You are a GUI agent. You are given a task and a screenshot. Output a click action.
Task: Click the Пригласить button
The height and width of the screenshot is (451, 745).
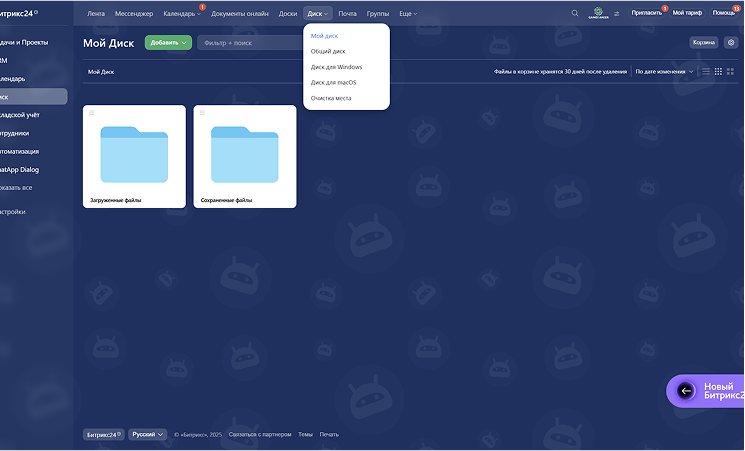pyautogui.click(x=647, y=13)
